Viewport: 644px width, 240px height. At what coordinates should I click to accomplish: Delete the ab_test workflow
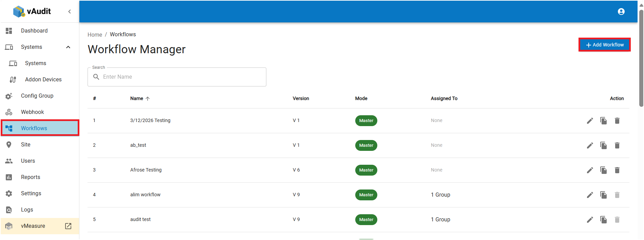coord(617,145)
